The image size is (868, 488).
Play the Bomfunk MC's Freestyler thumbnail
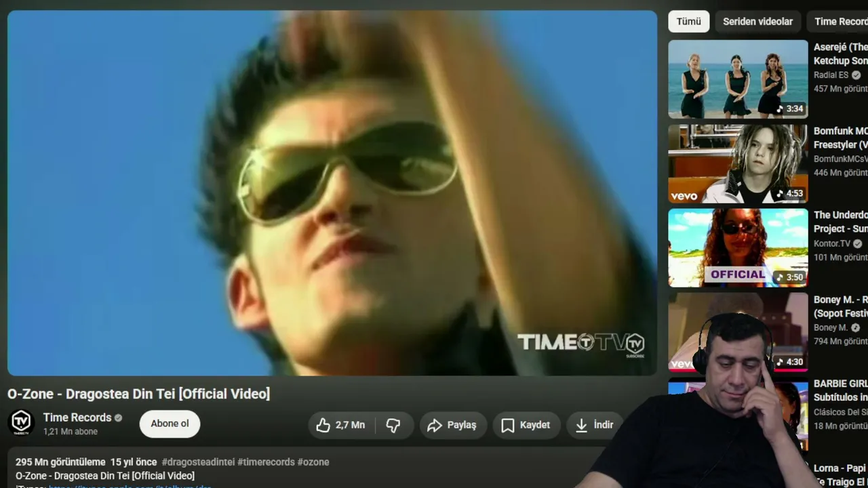738,164
